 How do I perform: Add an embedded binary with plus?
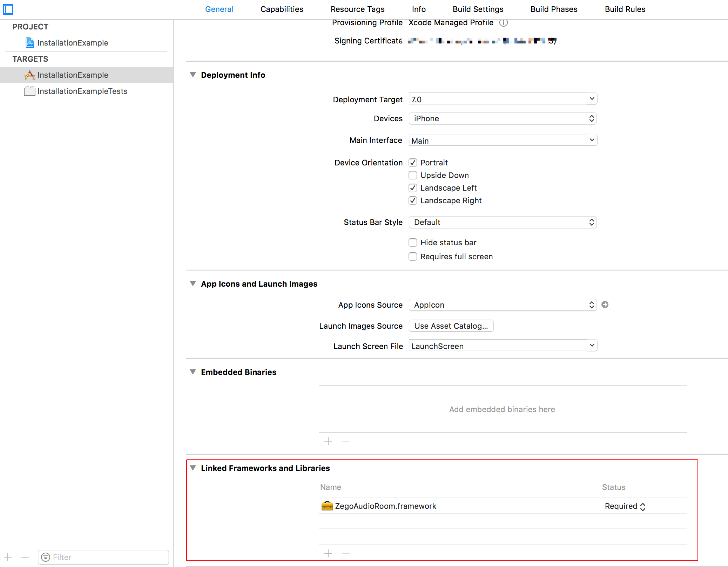point(328,441)
